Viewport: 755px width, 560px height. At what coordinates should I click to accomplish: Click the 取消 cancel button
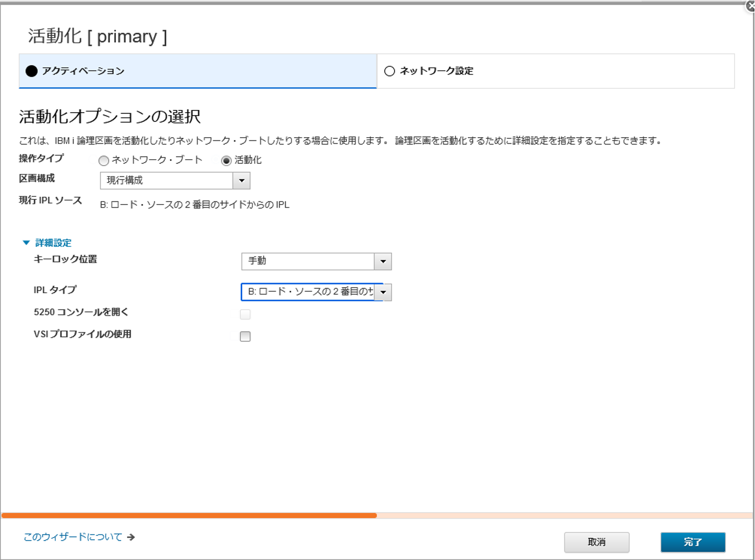[x=596, y=542]
